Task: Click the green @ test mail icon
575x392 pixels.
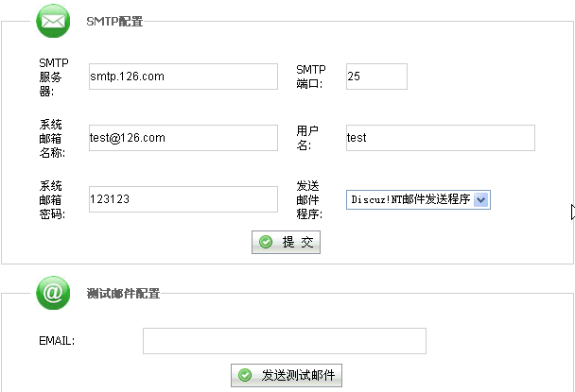Action: pyautogui.click(x=53, y=293)
